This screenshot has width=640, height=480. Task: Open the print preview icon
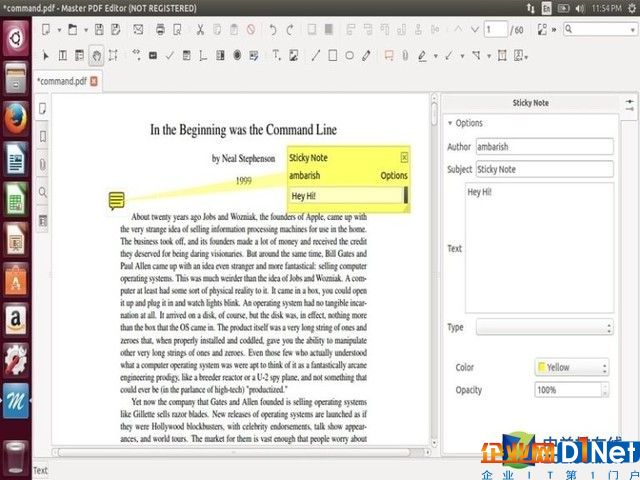coord(177,29)
